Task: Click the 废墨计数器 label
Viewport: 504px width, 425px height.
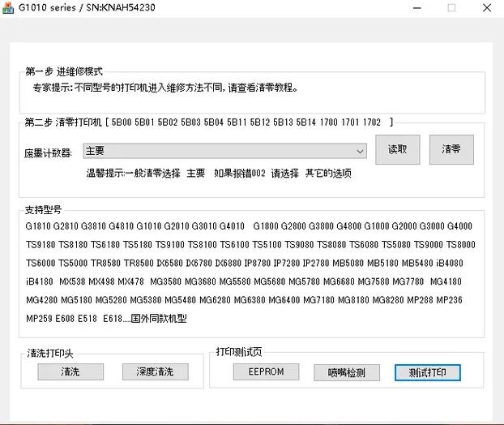Action: 49,152
